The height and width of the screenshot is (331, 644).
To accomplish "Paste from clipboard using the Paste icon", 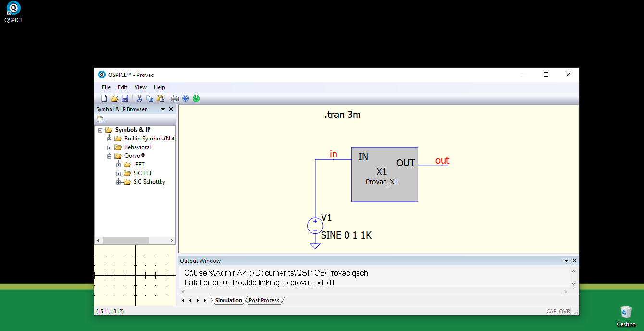I will (x=161, y=99).
